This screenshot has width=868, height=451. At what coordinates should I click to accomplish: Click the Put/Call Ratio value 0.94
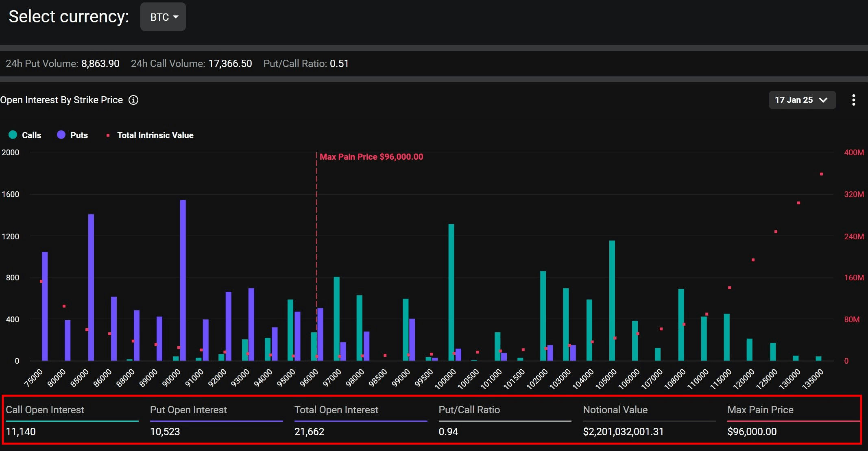pyautogui.click(x=448, y=431)
